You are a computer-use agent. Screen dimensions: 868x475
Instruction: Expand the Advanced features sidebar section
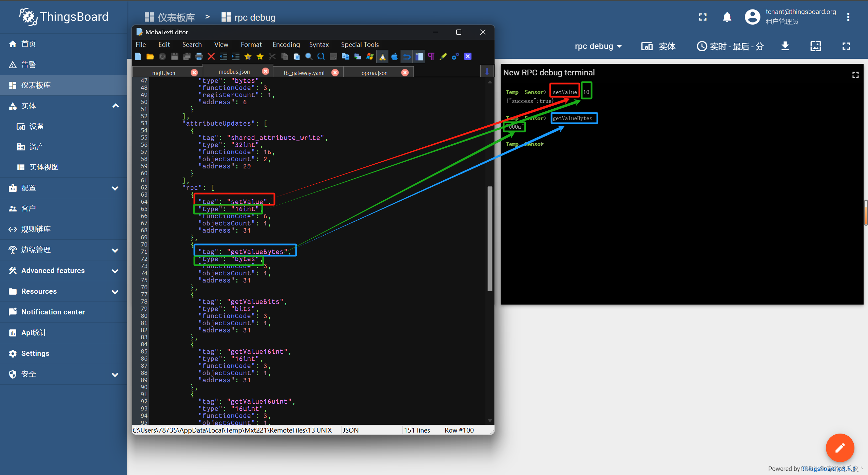[115, 271]
